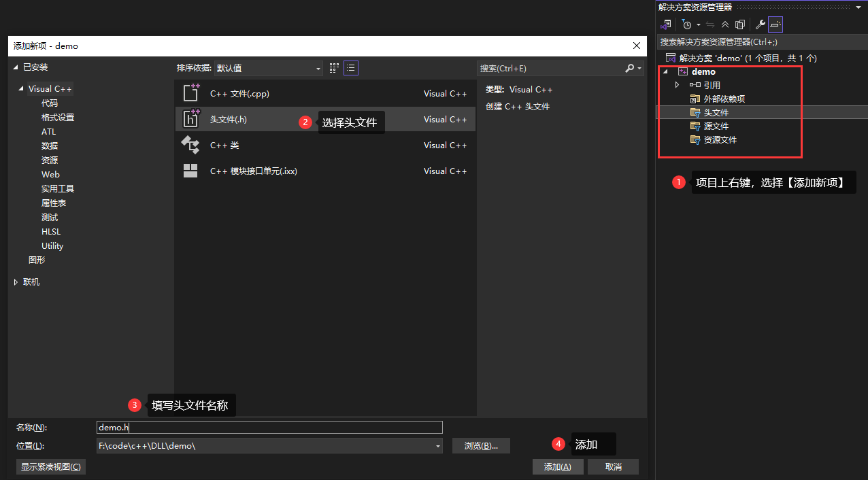Select the C++ 类 template
Viewport: 868px width, 480px height.
tap(325, 145)
